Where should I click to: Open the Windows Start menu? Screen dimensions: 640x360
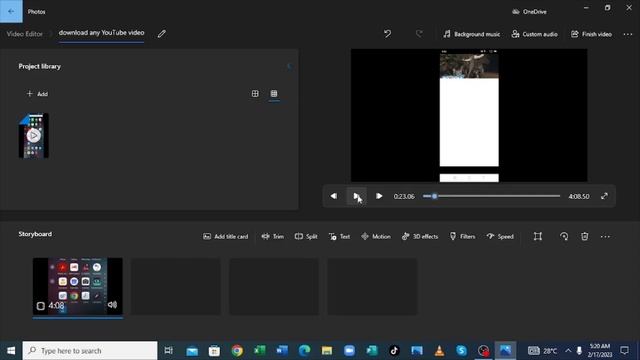[x=11, y=351]
